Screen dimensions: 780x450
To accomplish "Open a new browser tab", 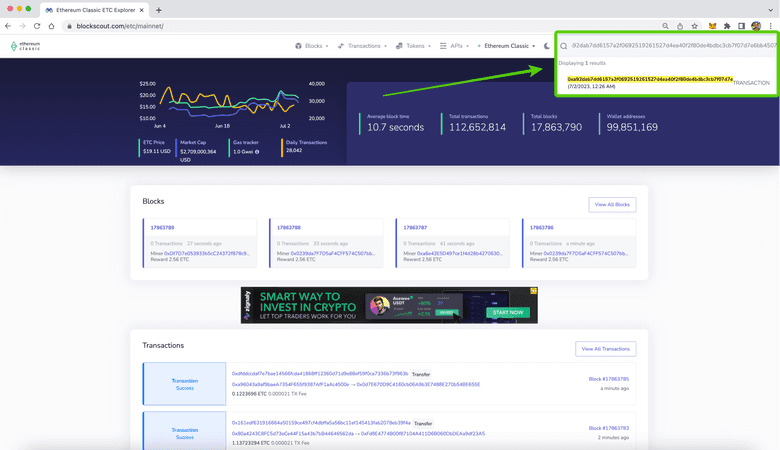I will point(159,9).
